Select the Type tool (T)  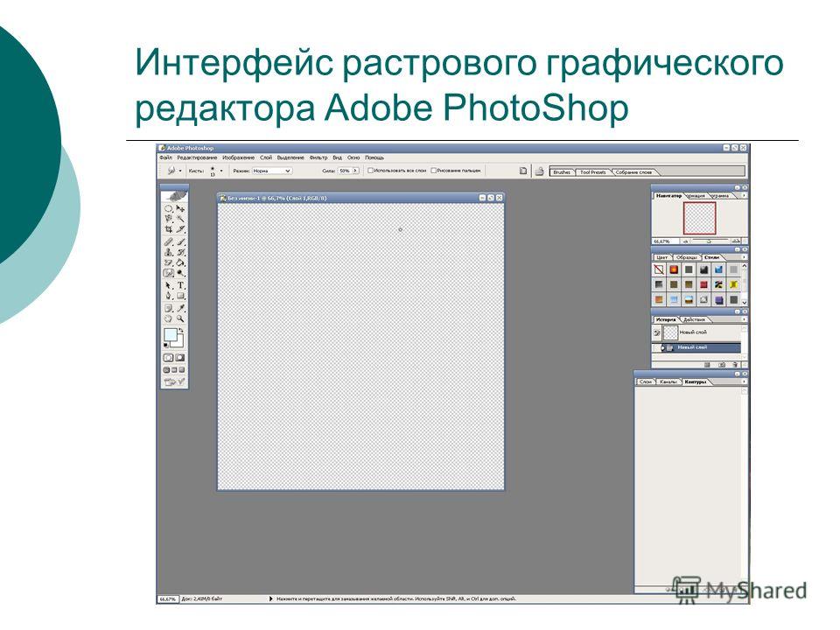coord(180,285)
